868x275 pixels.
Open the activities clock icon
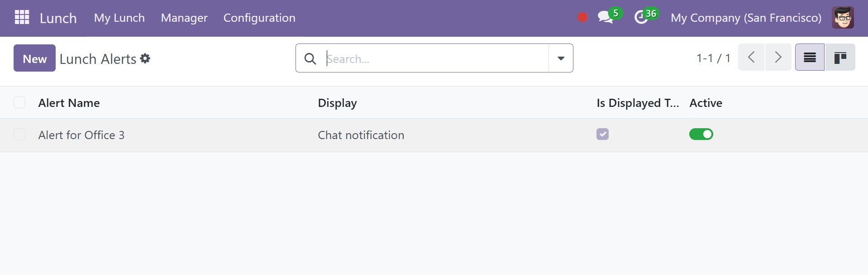(x=641, y=18)
